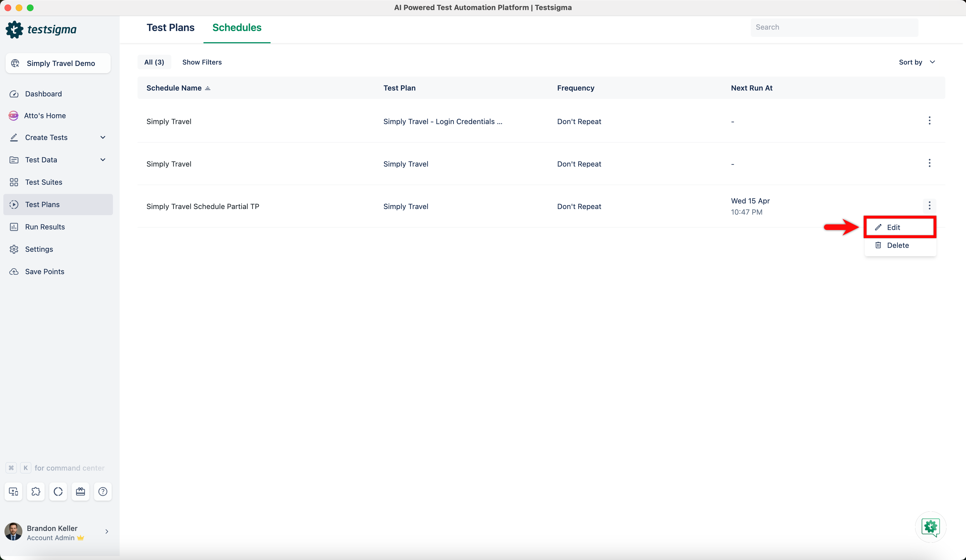Click the Simply Travel Schedule Partial TP name
The image size is (966, 560).
[203, 207]
